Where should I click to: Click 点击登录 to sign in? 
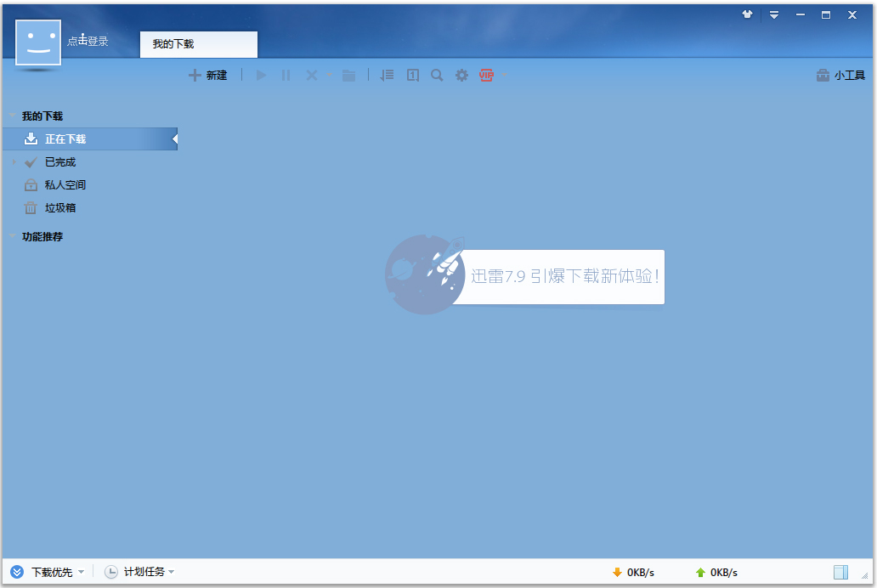click(x=88, y=40)
